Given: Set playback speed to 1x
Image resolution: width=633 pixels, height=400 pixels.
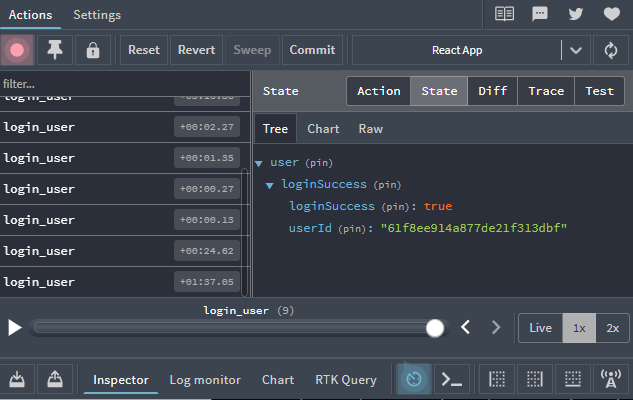Looking at the screenshot, I should pyautogui.click(x=579, y=328).
